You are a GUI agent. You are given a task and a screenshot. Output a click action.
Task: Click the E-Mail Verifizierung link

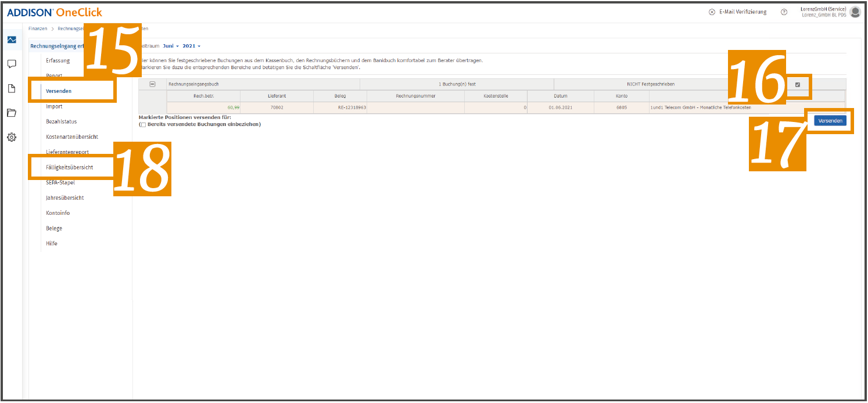(743, 12)
